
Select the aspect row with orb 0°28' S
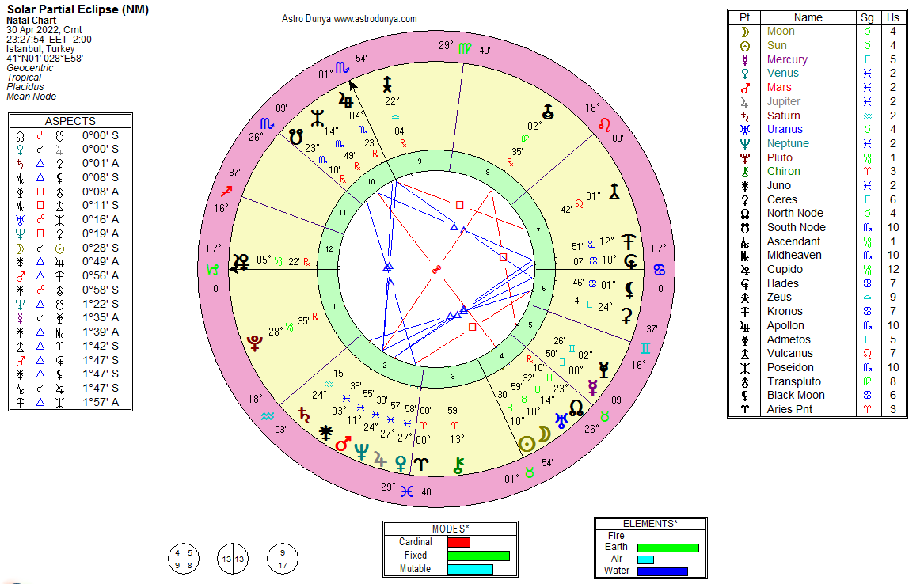(x=70, y=248)
